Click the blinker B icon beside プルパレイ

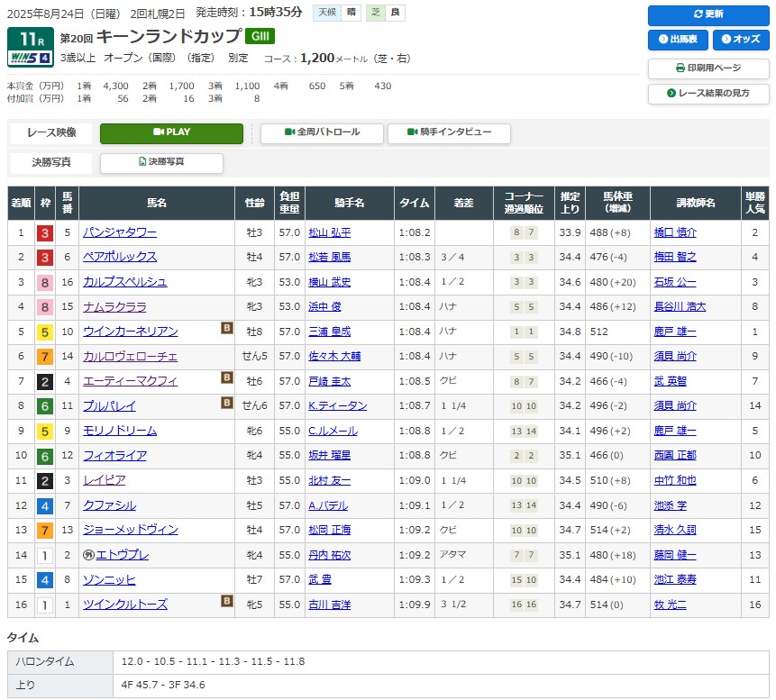click(227, 403)
